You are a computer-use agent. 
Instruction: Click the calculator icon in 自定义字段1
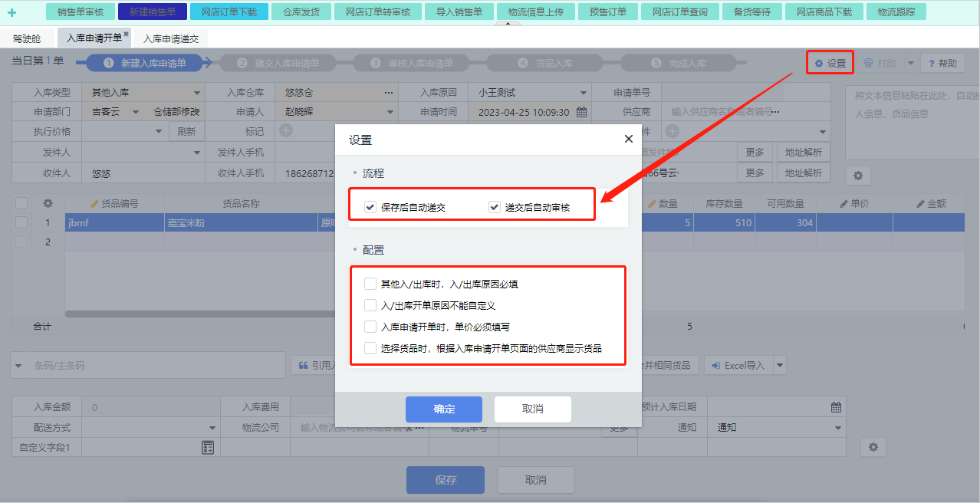pos(208,448)
